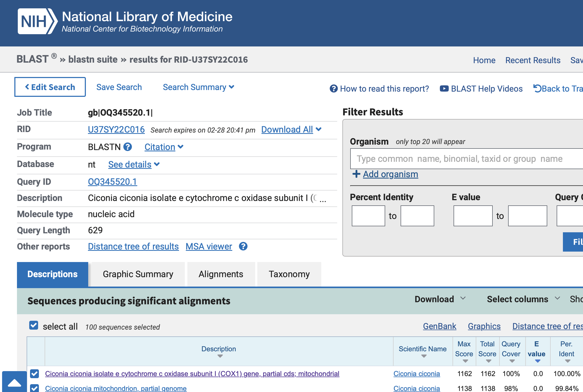Sort by Max Score column arrow
Image resolution: width=583 pixels, height=392 pixels.
pos(465,361)
